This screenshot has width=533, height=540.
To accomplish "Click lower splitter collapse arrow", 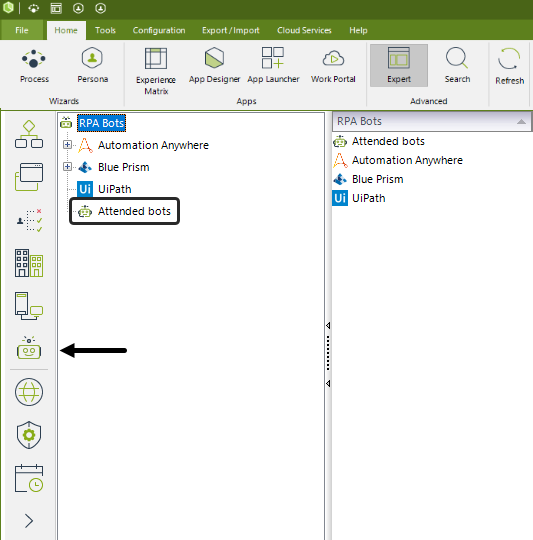I will (328, 383).
